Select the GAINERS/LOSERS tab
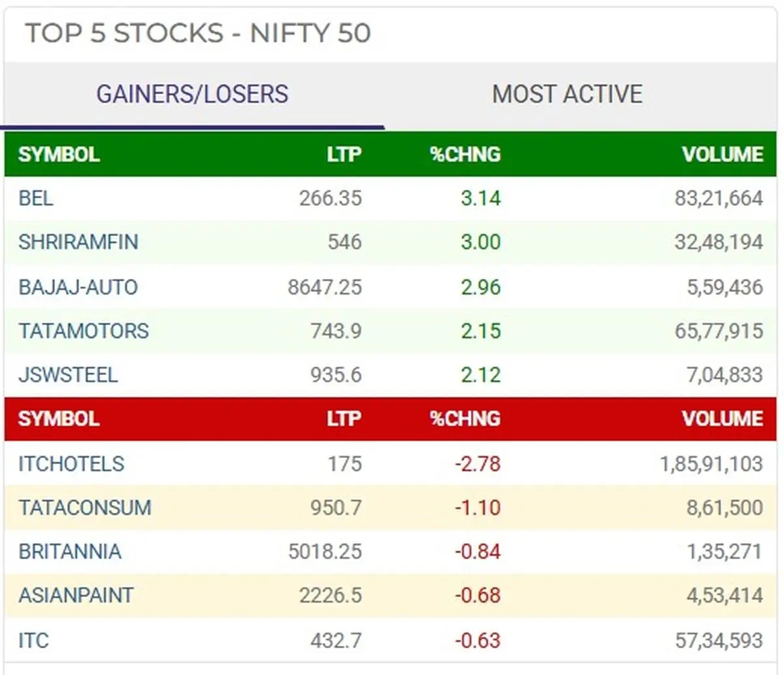The width and height of the screenshot is (784, 675). pyautogui.click(x=192, y=93)
